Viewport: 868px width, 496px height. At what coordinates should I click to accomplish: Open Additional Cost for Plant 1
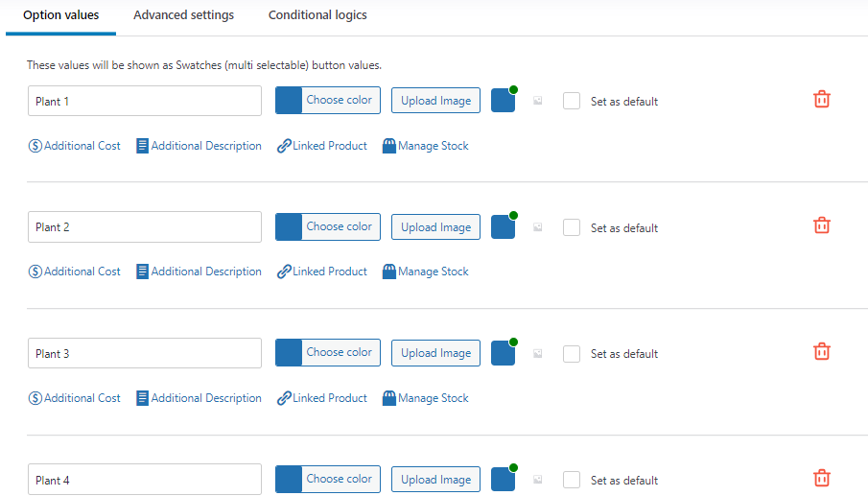74,146
